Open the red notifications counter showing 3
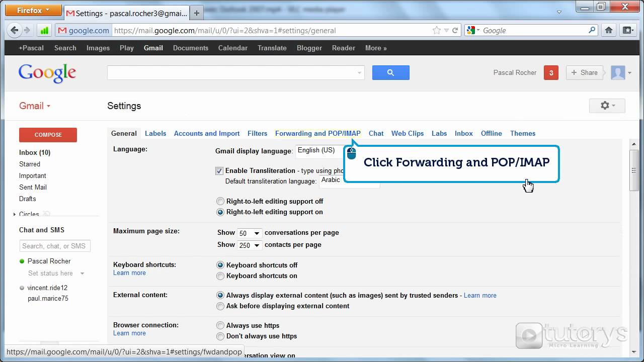This screenshot has width=644, height=362. pos(551,72)
